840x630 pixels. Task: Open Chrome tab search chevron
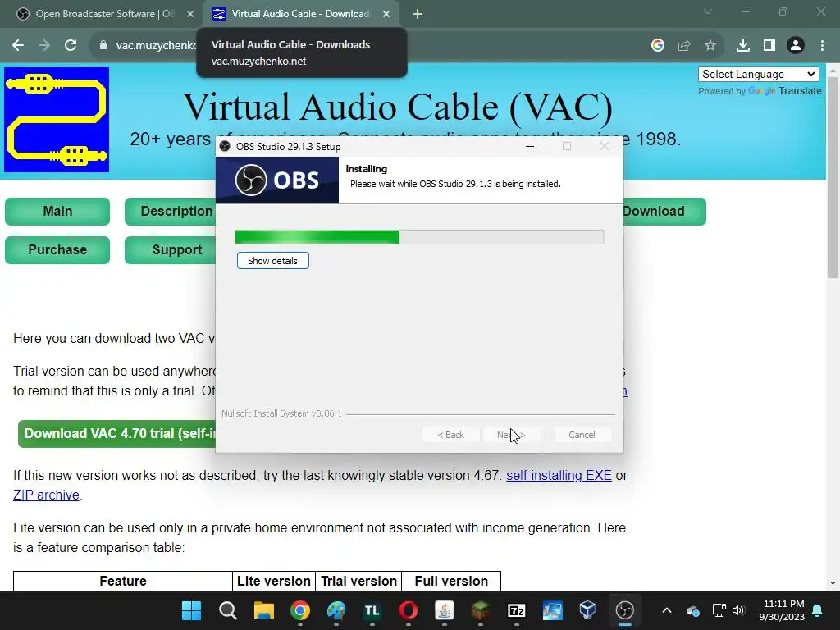pos(708,11)
